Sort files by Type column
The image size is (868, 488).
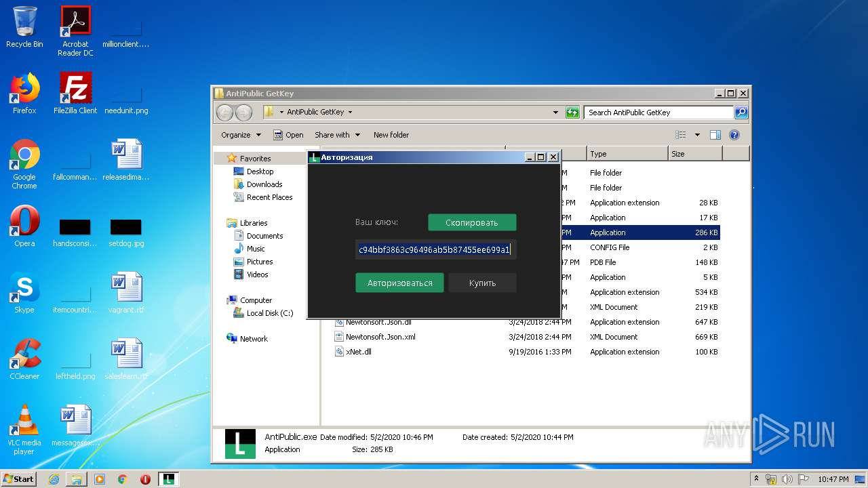tap(627, 154)
